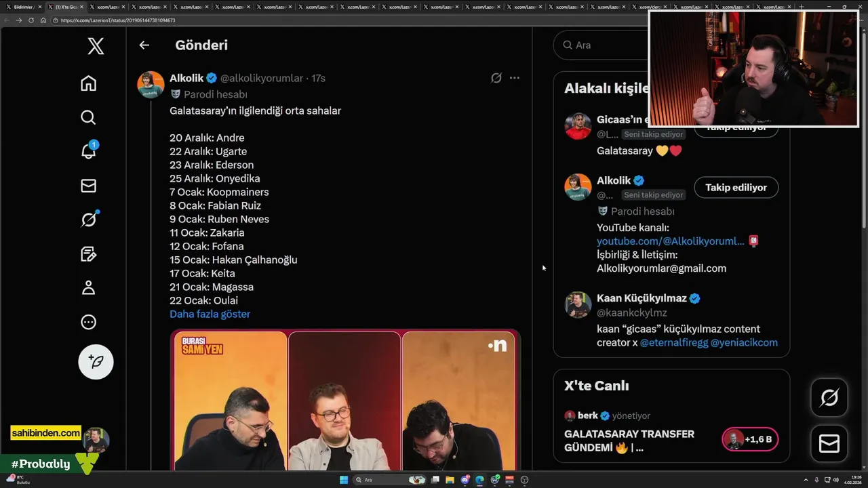The height and width of the screenshot is (488, 868).
Task: Close the Bildirimler browser tab
Action: pyautogui.click(x=40, y=7)
